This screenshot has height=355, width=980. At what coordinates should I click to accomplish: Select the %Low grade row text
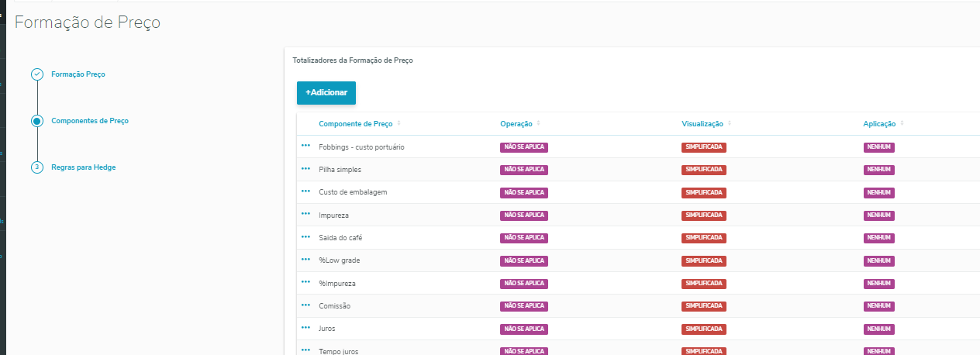(x=340, y=260)
